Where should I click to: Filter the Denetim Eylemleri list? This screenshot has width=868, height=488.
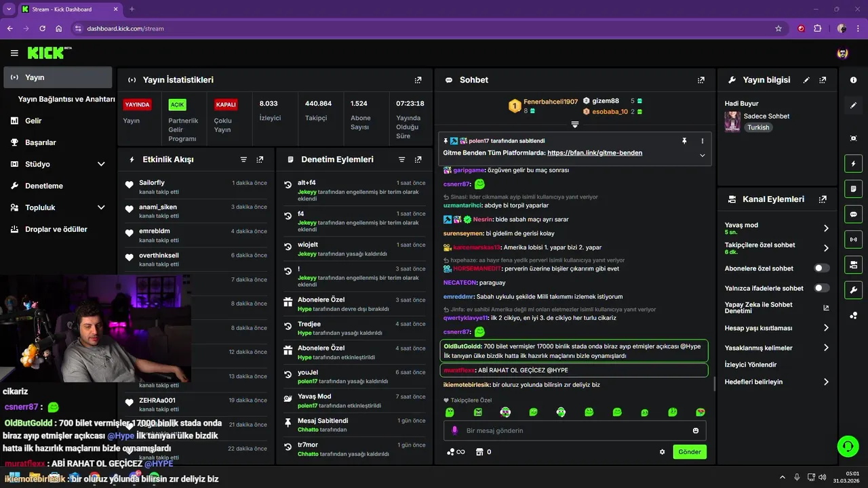pos(401,159)
